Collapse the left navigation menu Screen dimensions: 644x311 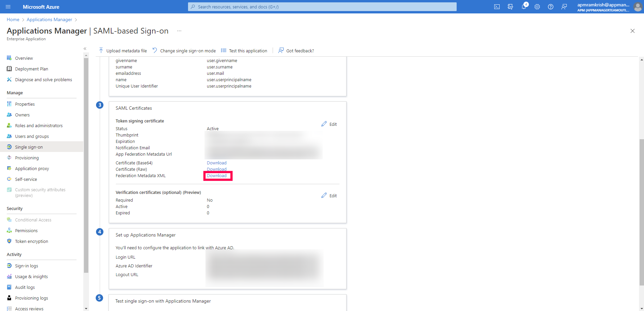[85, 49]
